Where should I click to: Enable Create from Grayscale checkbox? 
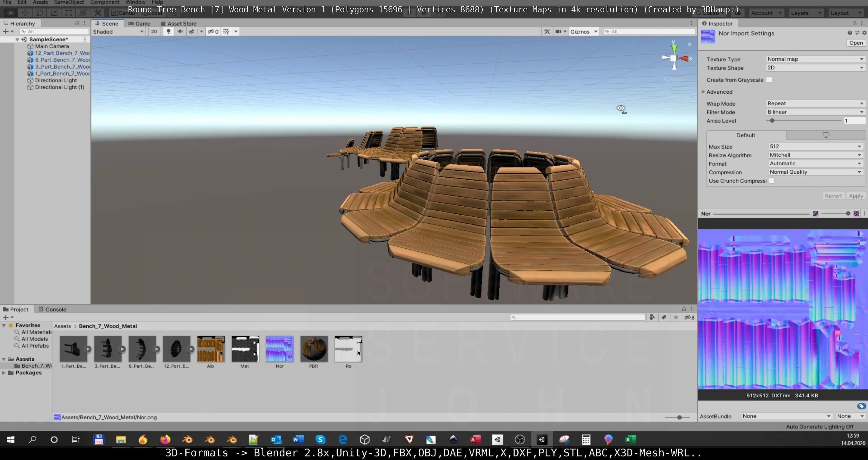point(769,79)
